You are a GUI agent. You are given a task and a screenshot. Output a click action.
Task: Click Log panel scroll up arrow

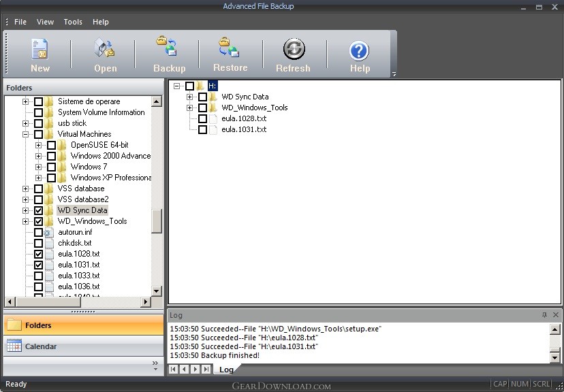pyautogui.click(x=554, y=329)
